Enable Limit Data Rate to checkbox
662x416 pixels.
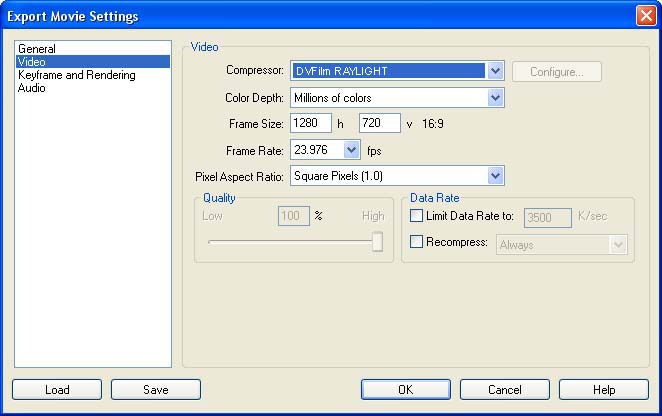coord(416,216)
